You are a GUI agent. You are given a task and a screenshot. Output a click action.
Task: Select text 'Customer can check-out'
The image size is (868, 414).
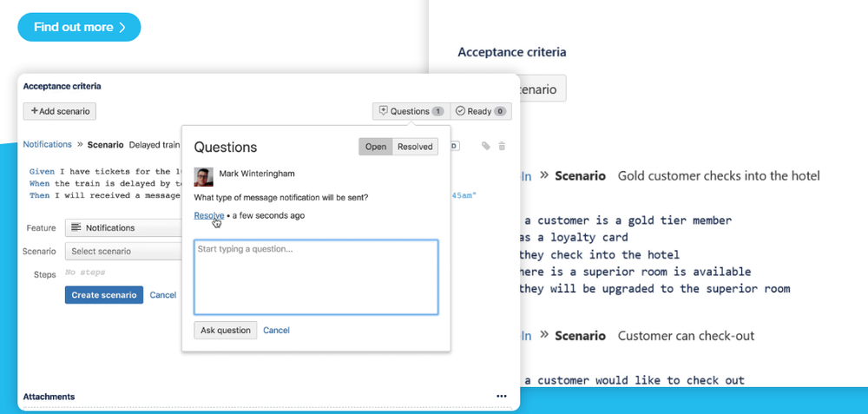[686, 335]
